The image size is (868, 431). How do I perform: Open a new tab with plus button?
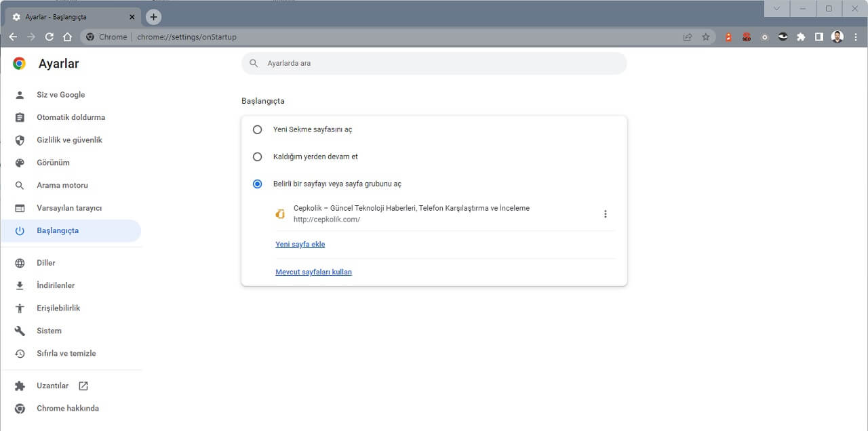point(154,17)
